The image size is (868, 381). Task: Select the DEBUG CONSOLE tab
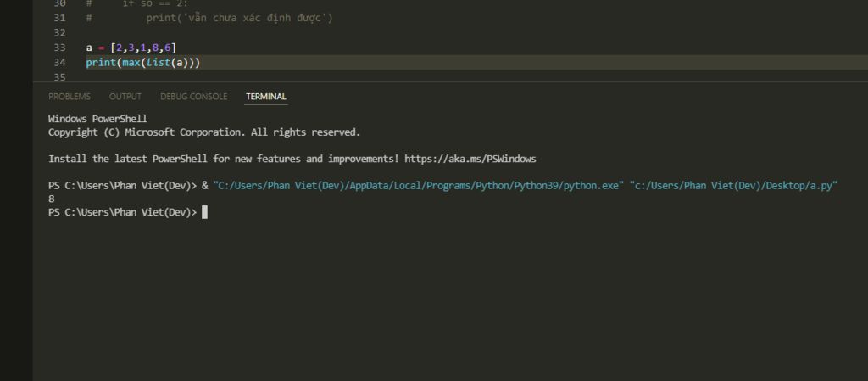point(194,97)
